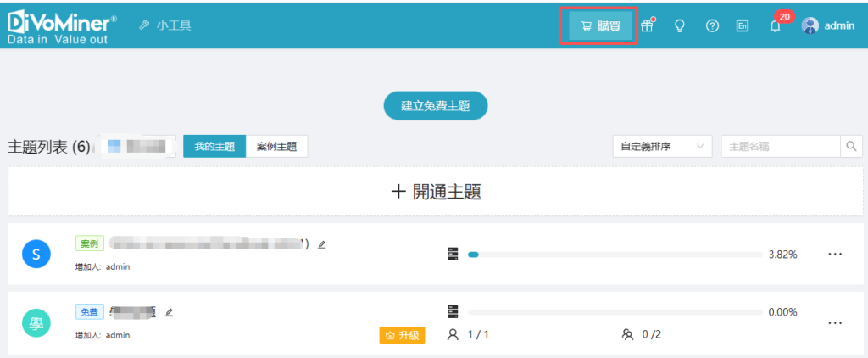Click the 建立免費主題 button
The width and height of the screenshot is (868, 358).
click(x=436, y=106)
